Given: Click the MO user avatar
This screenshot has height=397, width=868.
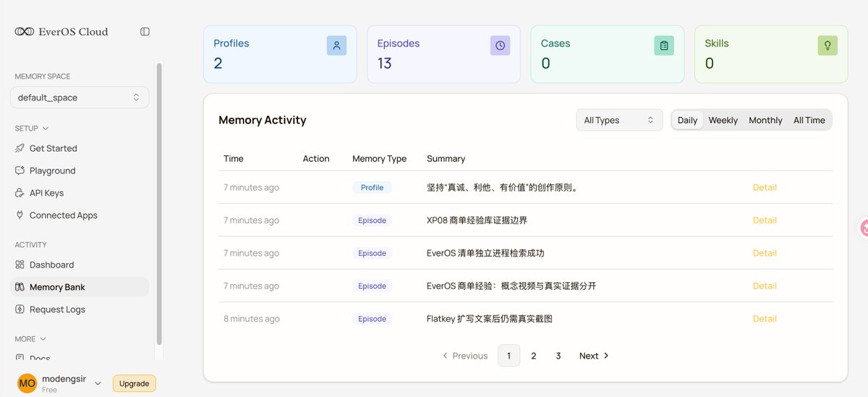Looking at the screenshot, I should (x=27, y=383).
